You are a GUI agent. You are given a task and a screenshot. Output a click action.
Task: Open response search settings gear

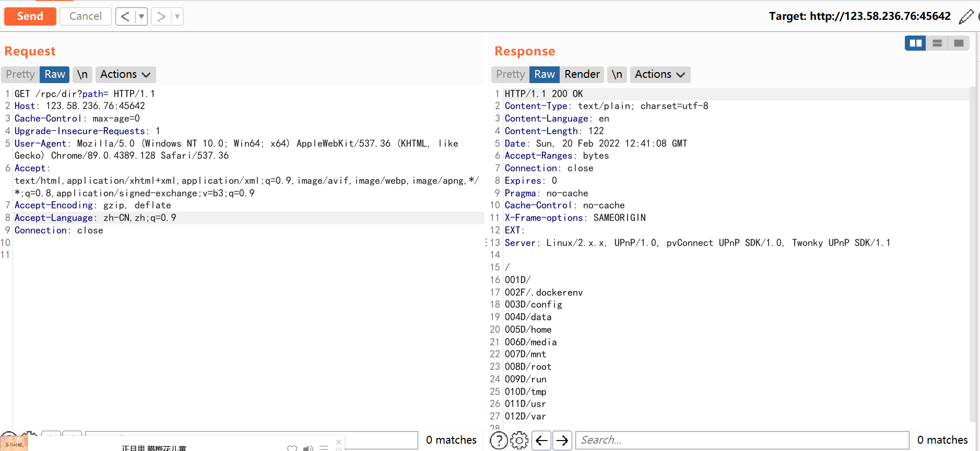(519, 441)
